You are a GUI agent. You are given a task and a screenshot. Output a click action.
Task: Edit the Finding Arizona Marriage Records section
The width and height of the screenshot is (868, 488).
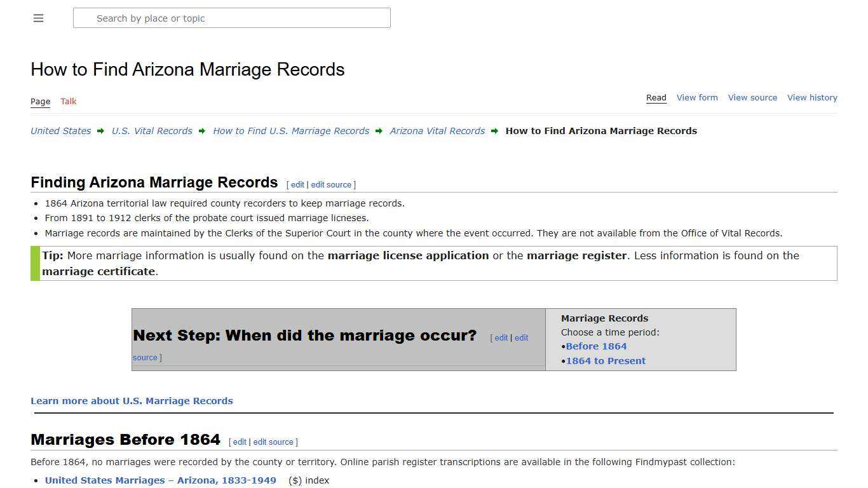pyautogui.click(x=297, y=184)
